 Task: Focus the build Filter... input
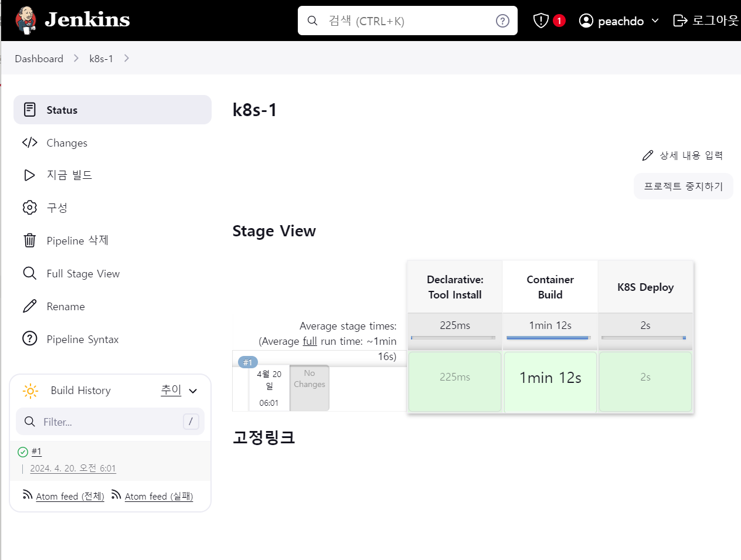point(110,422)
